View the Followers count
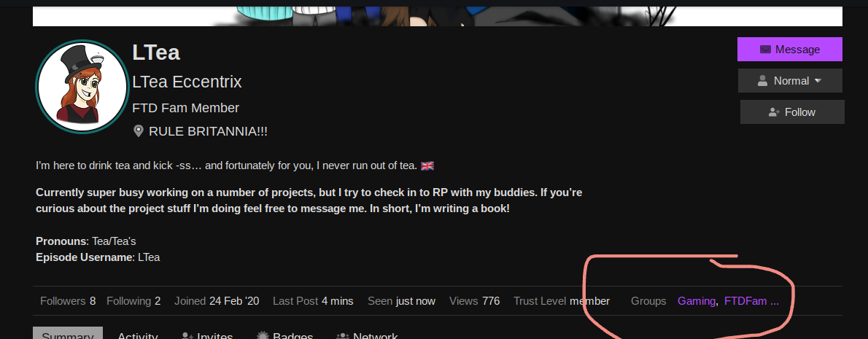Image resolution: width=868 pixels, height=339 pixels. click(x=68, y=301)
